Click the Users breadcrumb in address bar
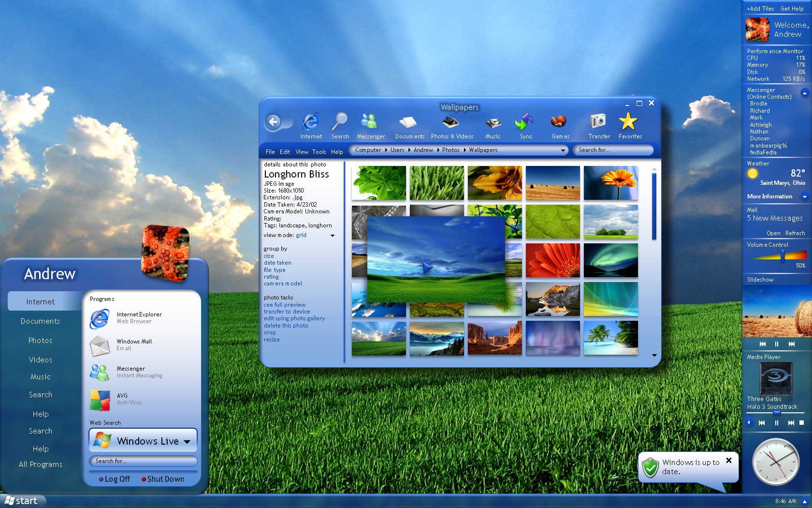This screenshot has height=508, width=812. (397, 150)
